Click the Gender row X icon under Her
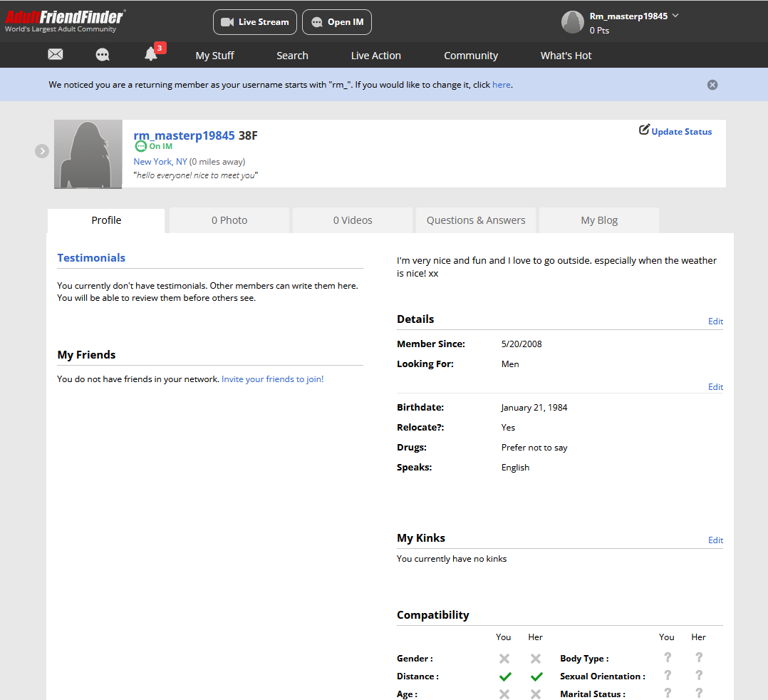768x700 pixels. pyautogui.click(x=535, y=659)
